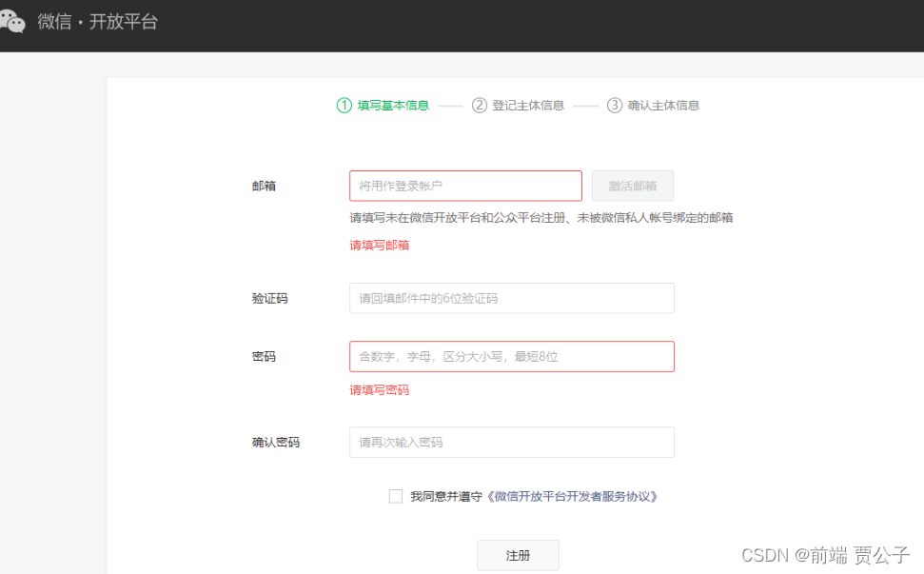Image resolution: width=924 pixels, height=574 pixels.
Task: Click the 确认密码 field label
Action: pyautogui.click(x=275, y=443)
